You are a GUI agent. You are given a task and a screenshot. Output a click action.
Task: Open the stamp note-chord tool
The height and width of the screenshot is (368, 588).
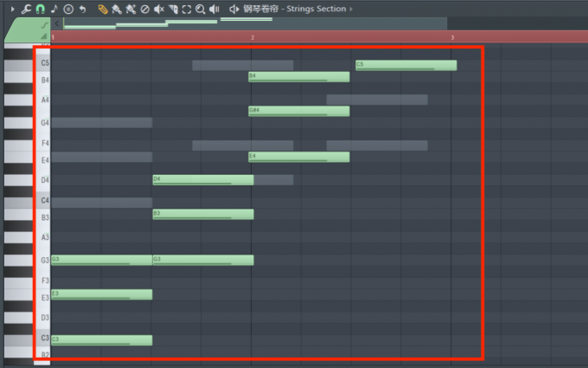coord(54,9)
